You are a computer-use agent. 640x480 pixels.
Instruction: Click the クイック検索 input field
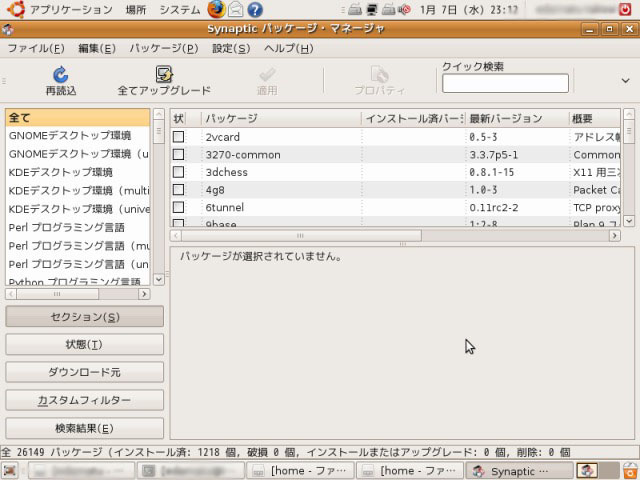[505, 83]
